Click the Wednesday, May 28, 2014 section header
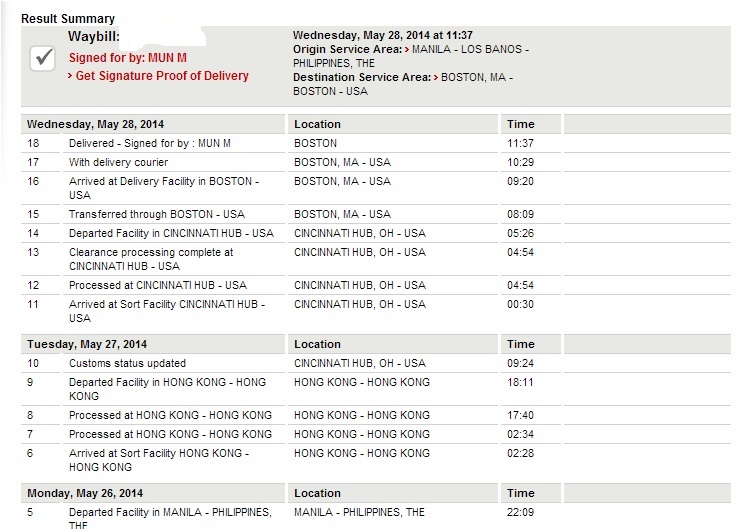This screenshot has width=746, height=530. tap(95, 124)
